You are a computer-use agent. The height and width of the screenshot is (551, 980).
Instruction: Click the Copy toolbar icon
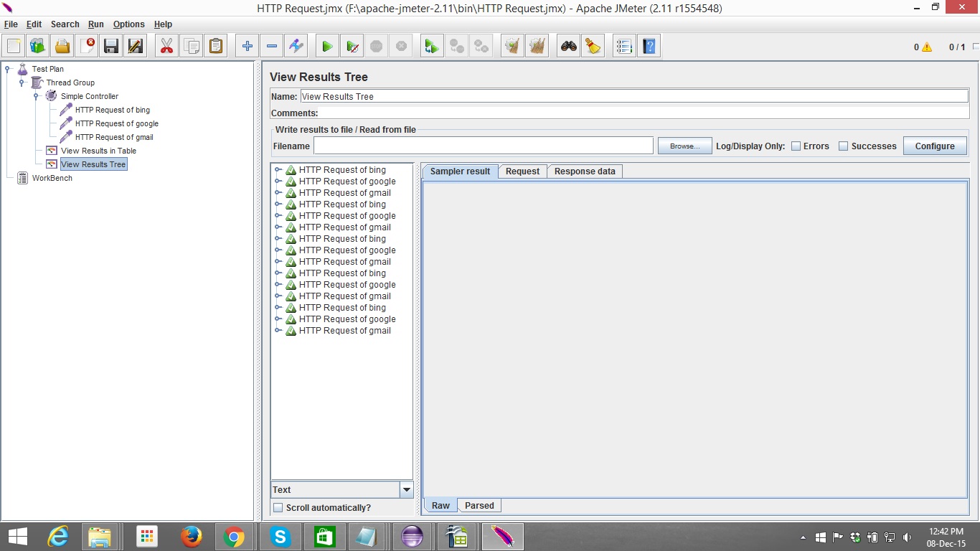click(192, 47)
